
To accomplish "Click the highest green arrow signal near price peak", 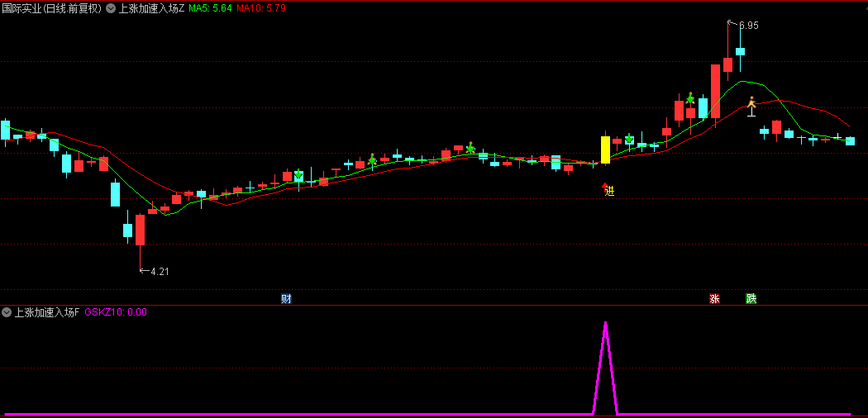I will [690, 98].
